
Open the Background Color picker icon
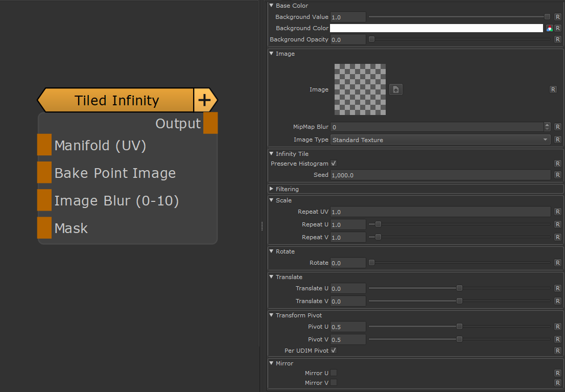tap(549, 28)
